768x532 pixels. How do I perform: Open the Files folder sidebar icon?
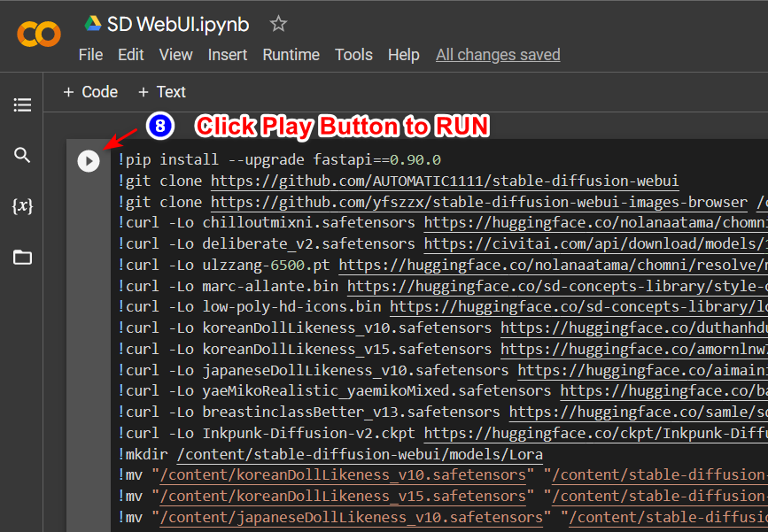pos(22,257)
